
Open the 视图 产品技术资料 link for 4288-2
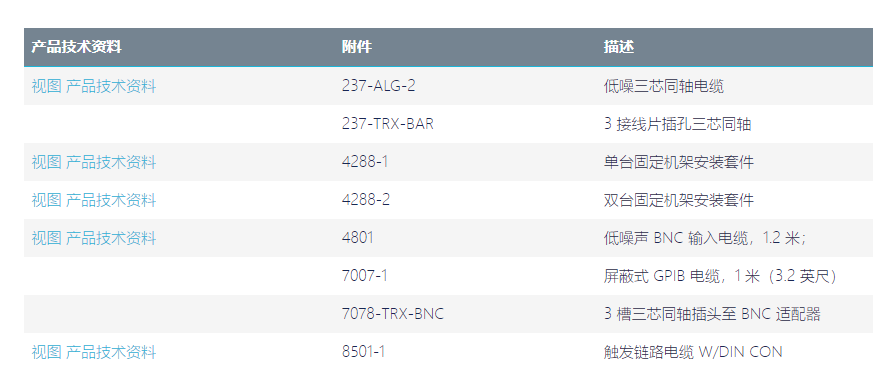tap(94, 200)
